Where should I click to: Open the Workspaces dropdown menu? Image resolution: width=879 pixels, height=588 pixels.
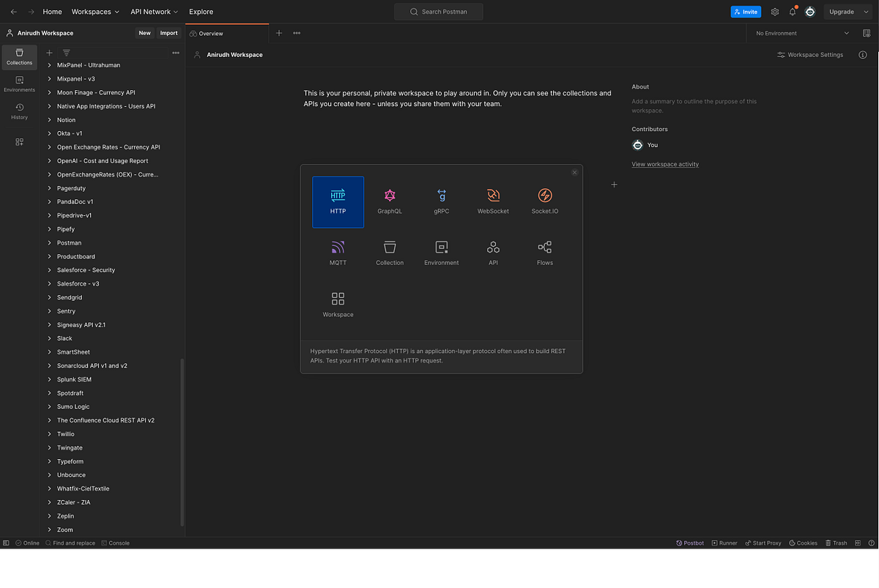94,12
